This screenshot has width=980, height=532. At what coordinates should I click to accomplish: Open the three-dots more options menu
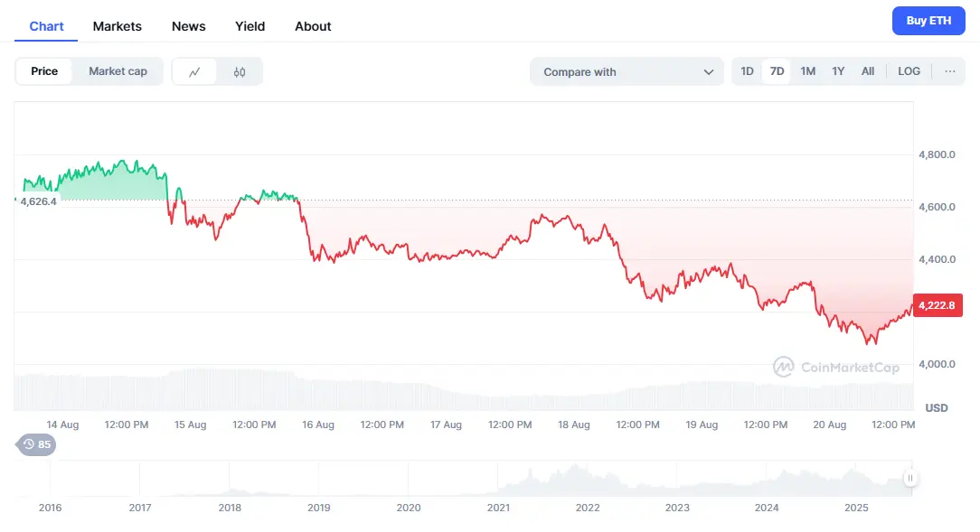(x=949, y=71)
